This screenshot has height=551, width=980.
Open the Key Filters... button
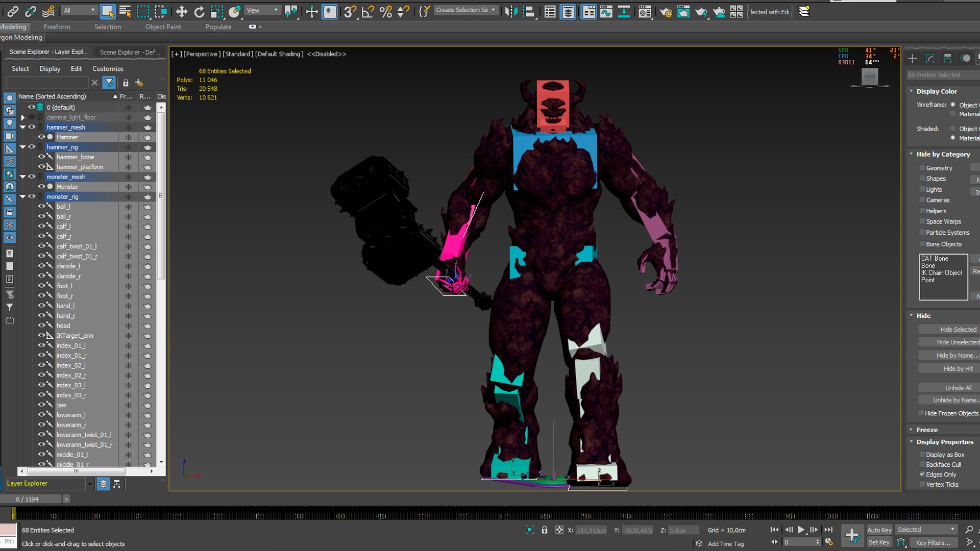(x=933, y=543)
